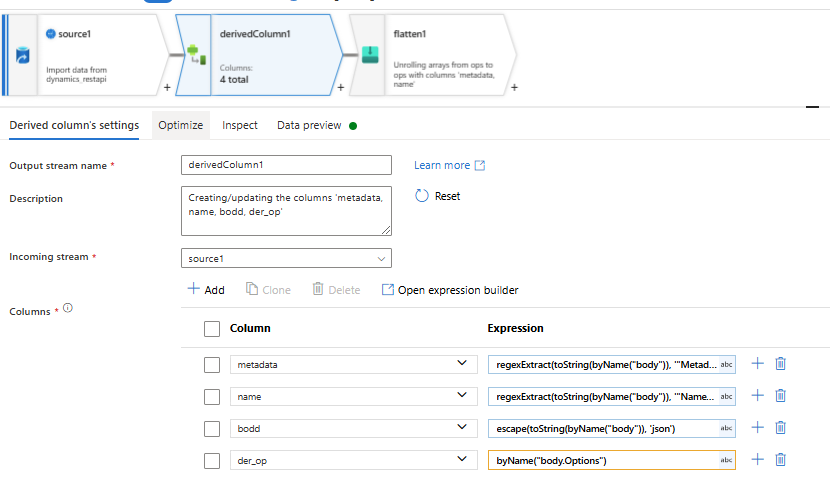
Task: Click the abc type badge on metadata expression
Action: (726, 365)
